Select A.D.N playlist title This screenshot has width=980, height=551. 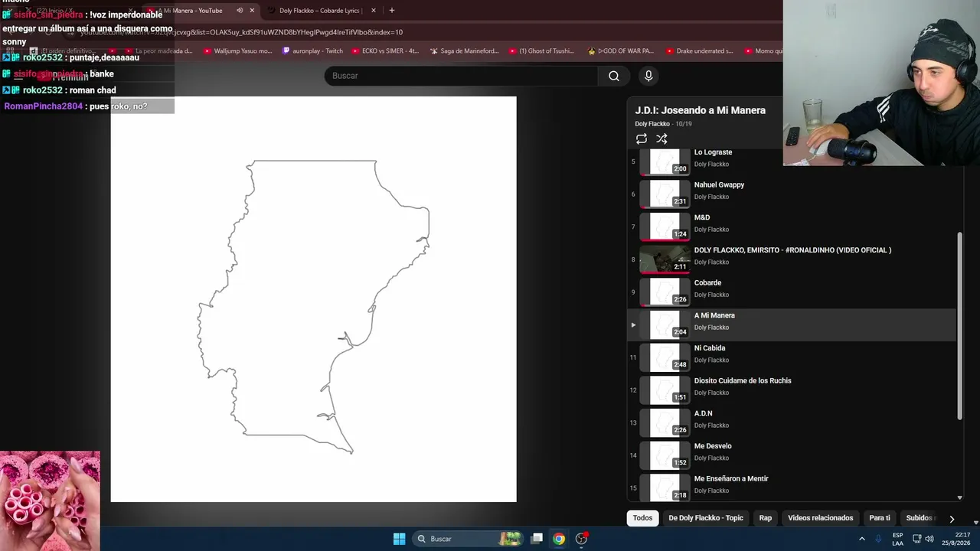(703, 413)
